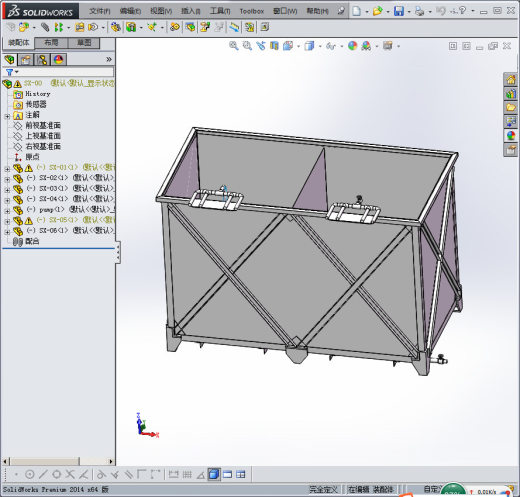Switch to the 布局 tab
The height and width of the screenshot is (497, 520).
(x=51, y=43)
